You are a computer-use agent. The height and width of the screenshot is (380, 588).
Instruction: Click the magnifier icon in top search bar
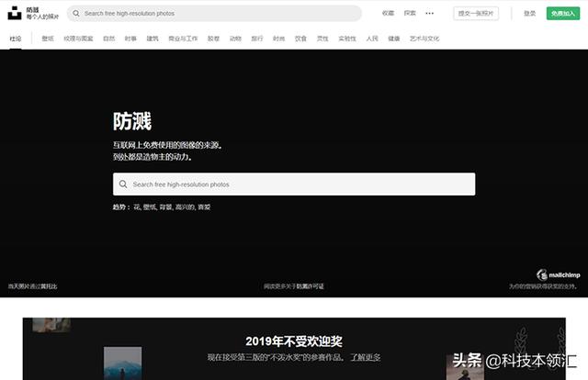(x=76, y=13)
